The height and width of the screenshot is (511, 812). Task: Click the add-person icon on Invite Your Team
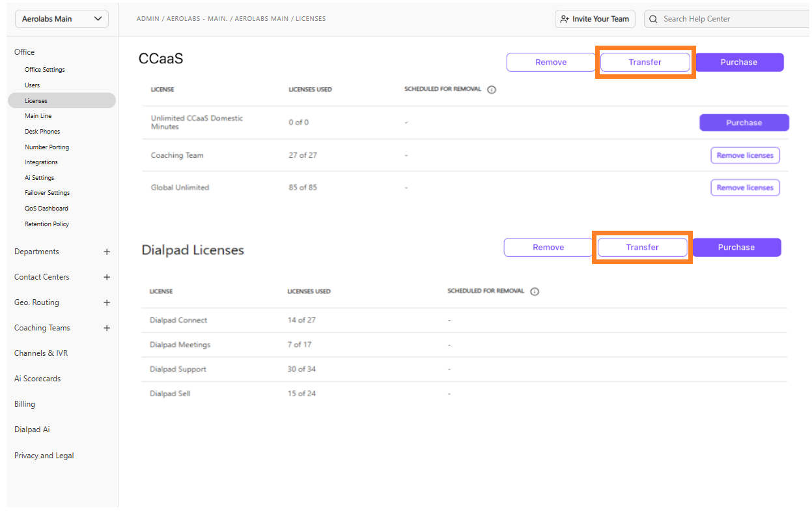565,19
